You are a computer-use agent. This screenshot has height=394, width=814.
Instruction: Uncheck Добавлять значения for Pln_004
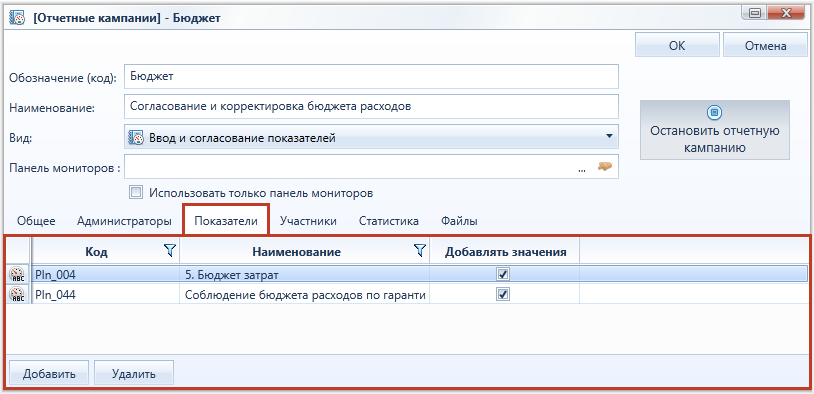[503, 274]
